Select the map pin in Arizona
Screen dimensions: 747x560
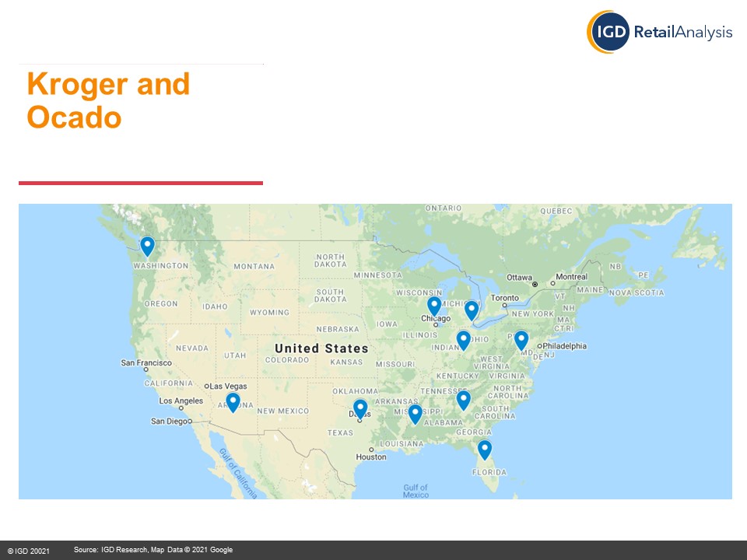click(233, 403)
